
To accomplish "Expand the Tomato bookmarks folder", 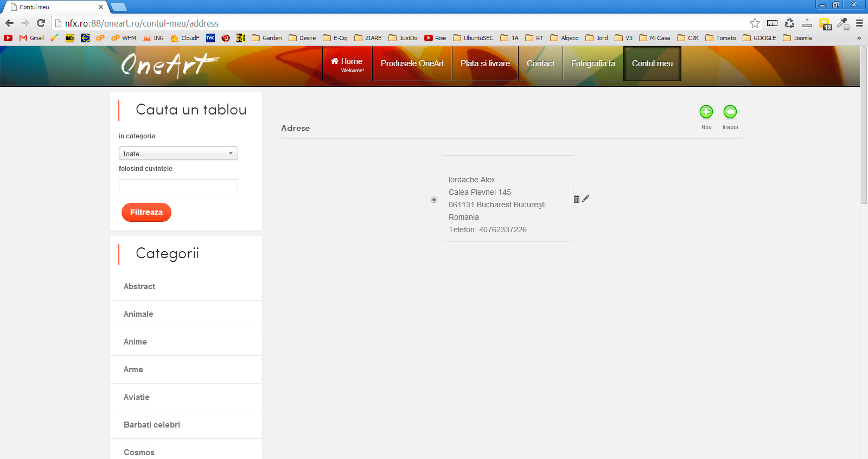I will pos(720,38).
